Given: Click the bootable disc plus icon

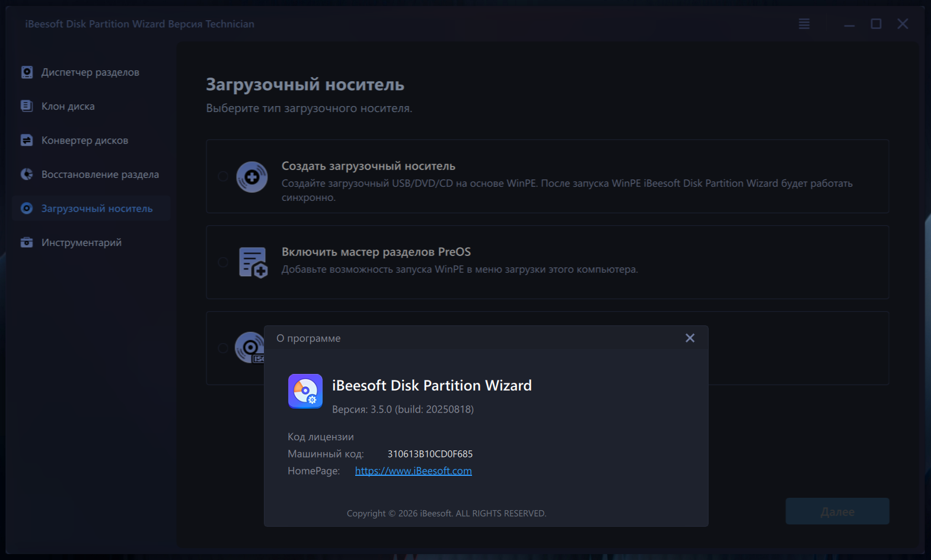Looking at the screenshot, I should (252, 177).
